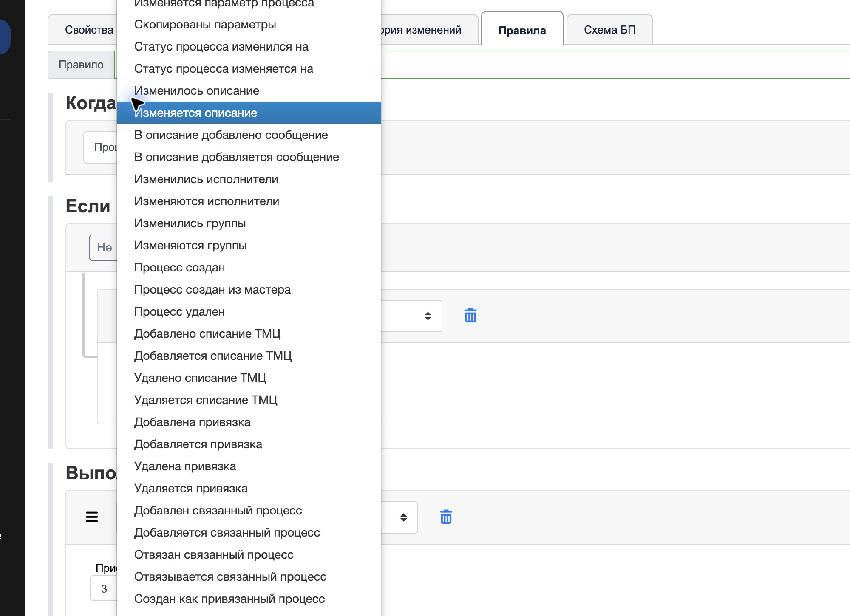Image resolution: width=850 pixels, height=616 pixels.
Task: Select 'Удаляется привязка' option
Action: click(249, 488)
